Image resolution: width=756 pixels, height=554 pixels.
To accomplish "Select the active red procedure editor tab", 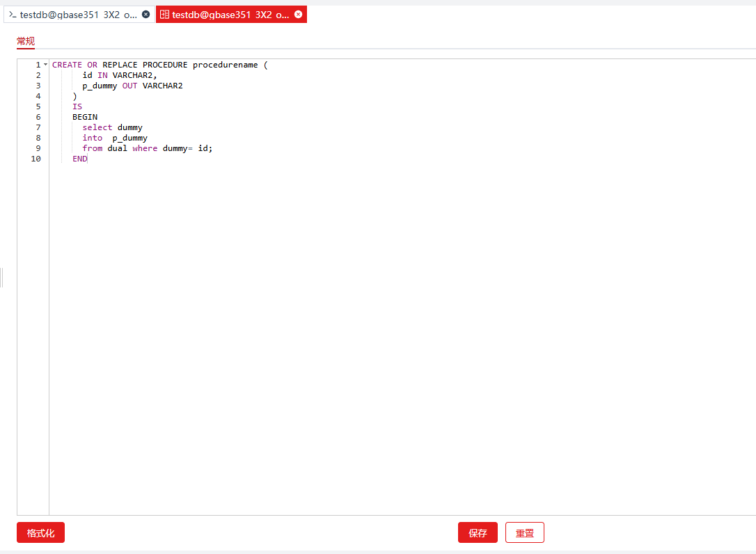I will pos(230,15).
